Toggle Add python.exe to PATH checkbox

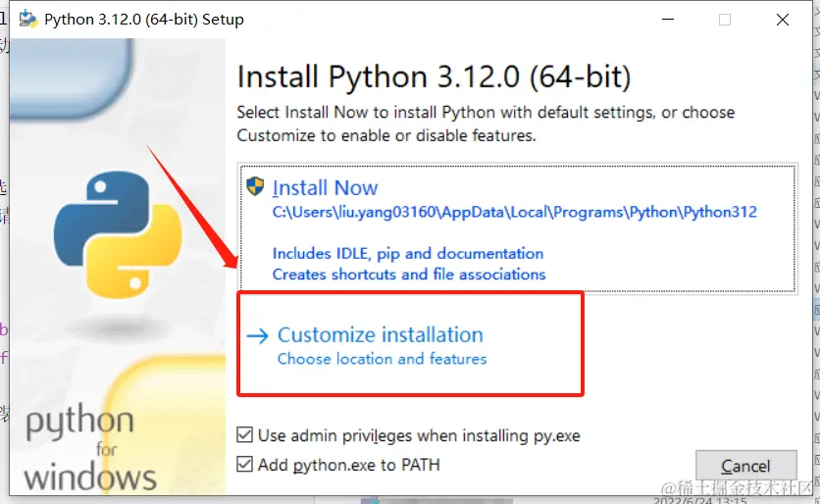245,464
